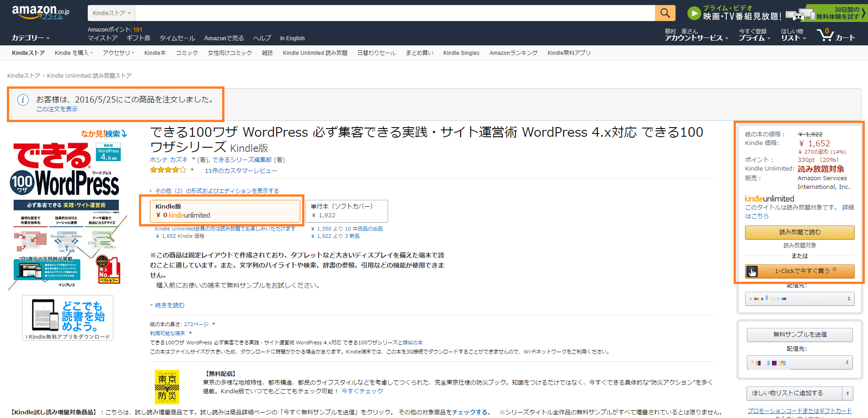
Task: Open Kindle Singles nav item
Action: tap(461, 53)
